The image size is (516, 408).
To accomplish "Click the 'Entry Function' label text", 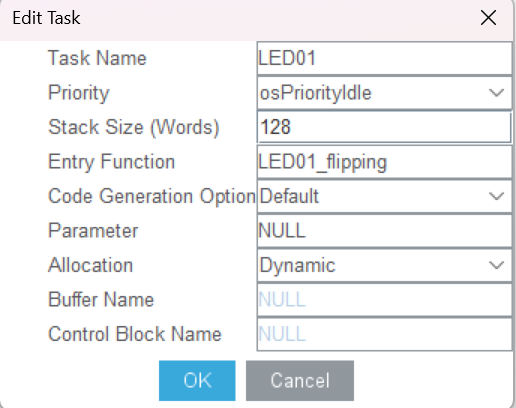I will click(x=111, y=162).
